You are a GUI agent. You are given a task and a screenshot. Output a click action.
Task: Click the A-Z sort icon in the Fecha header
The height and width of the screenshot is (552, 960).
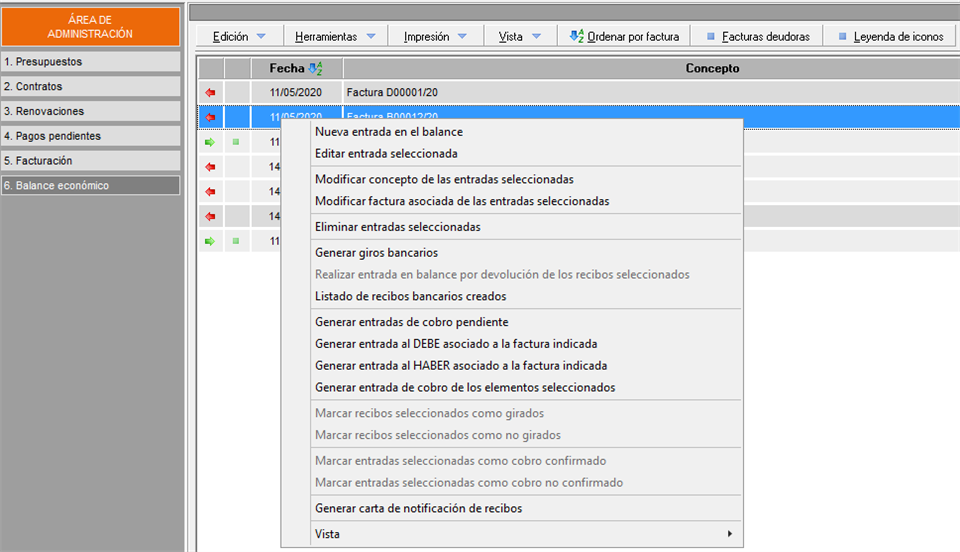click(x=315, y=69)
